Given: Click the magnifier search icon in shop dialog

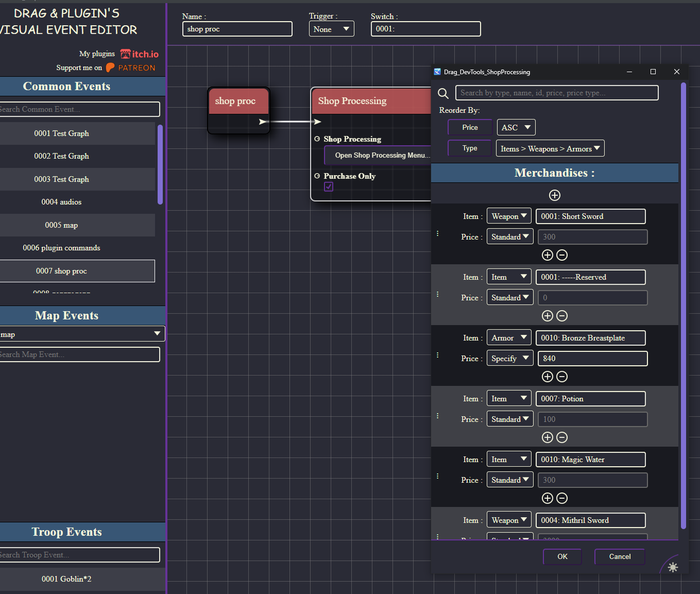Looking at the screenshot, I should pyautogui.click(x=443, y=93).
